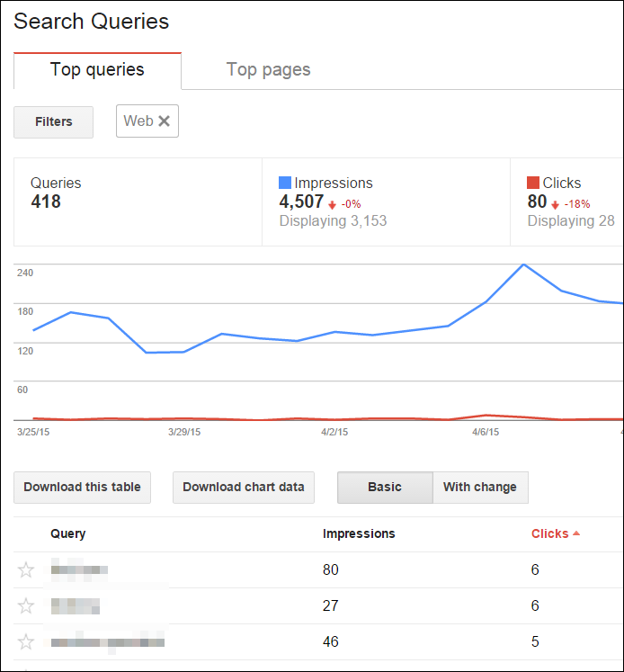The width and height of the screenshot is (624, 672).
Task: Select the With change view toggle
Action: pyautogui.click(x=480, y=488)
